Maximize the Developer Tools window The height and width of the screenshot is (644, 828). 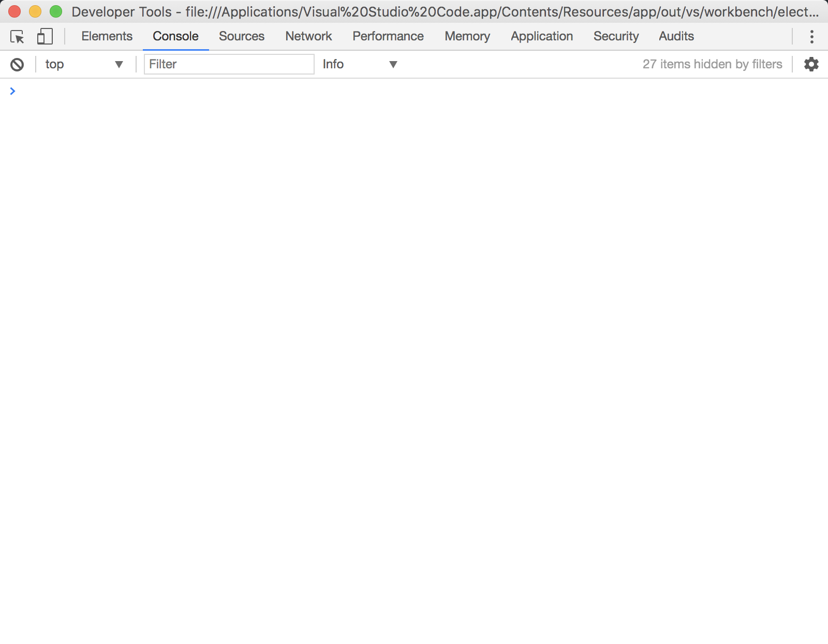pyautogui.click(x=56, y=11)
